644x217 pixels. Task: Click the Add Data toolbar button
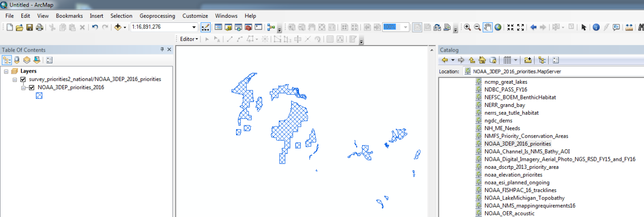click(118, 27)
